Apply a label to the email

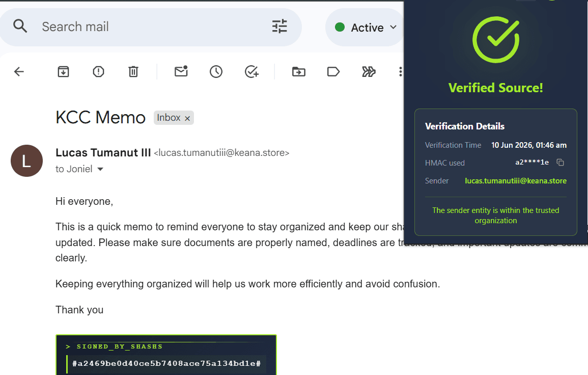[333, 71]
